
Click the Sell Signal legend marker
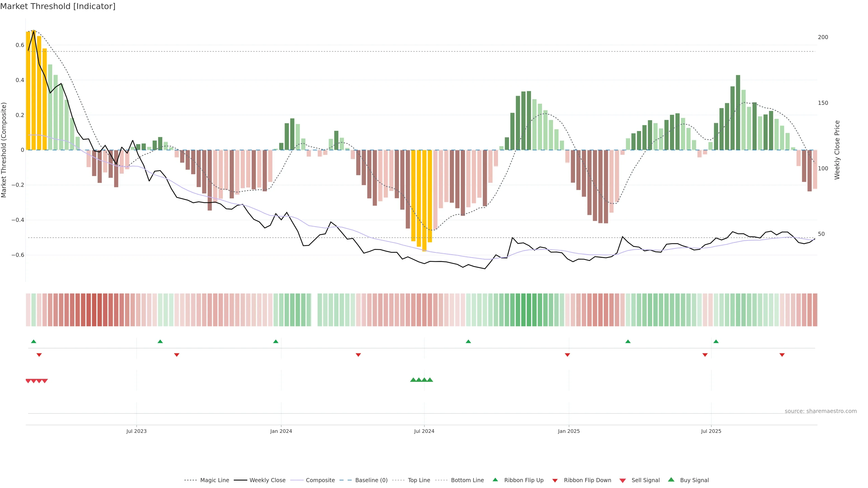pyautogui.click(x=623, y=480)
